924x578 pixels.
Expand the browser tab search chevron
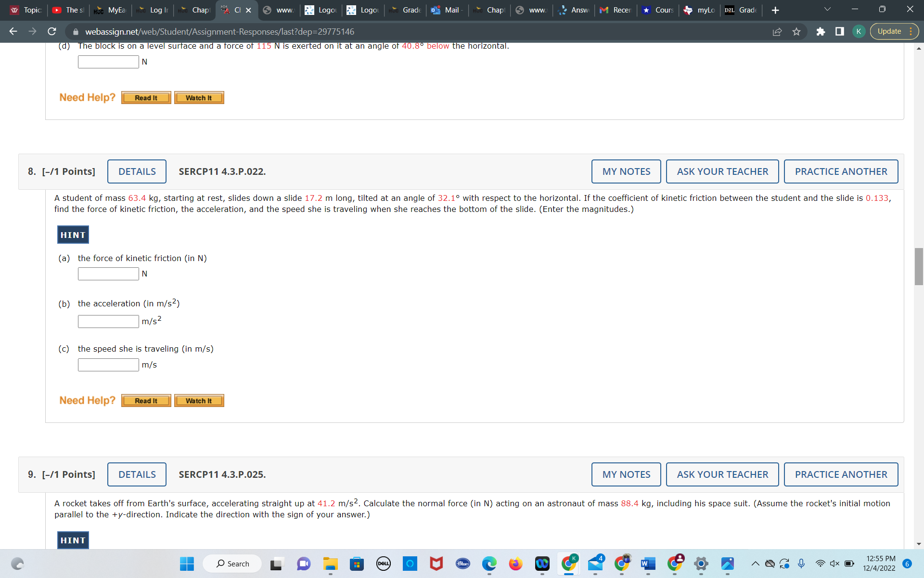coord(827,9)
